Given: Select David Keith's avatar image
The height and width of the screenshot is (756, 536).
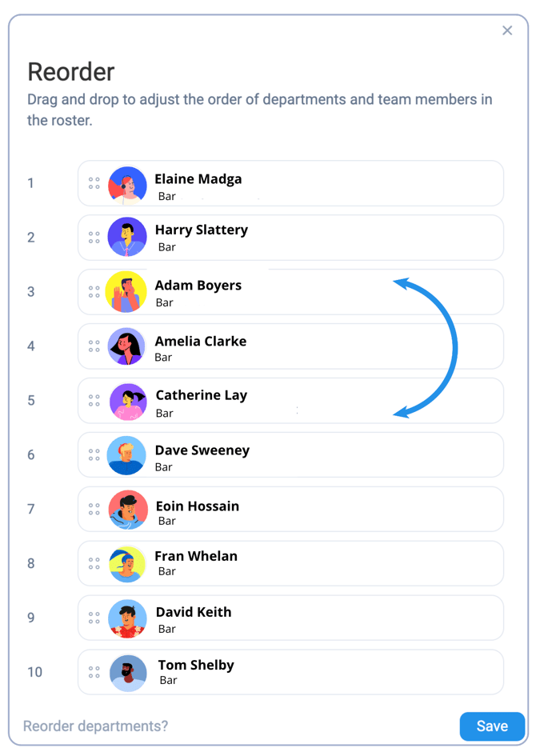Looking at the screenshot, I should click(x=127, y=618).
